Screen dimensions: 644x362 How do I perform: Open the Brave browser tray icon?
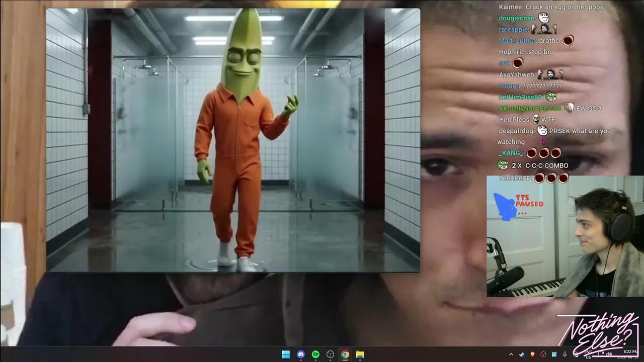pos(532,354)
